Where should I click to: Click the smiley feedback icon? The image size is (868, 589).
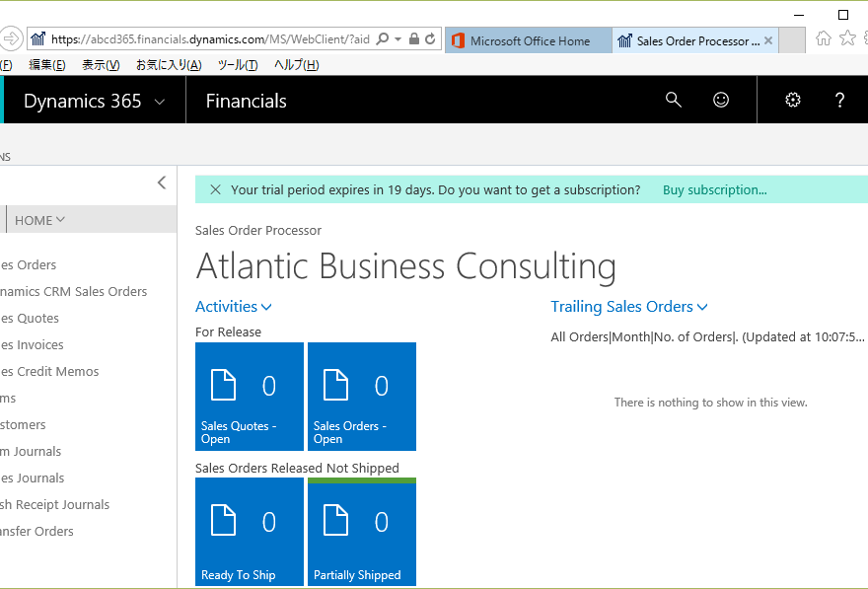tap(721, 101)
